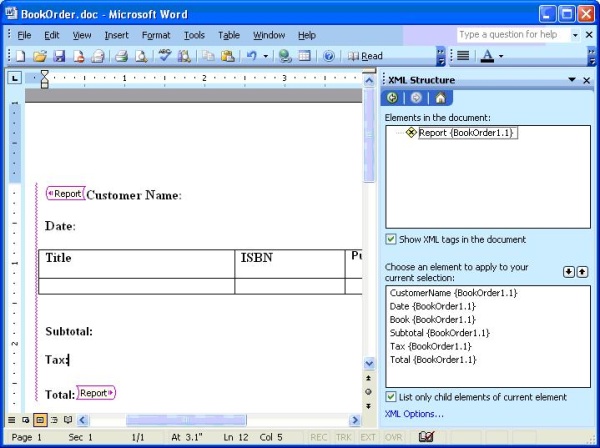Screen dimensions: 600x448
Task: Click the ruler tab selector box
Action: (x=15, y=78)
